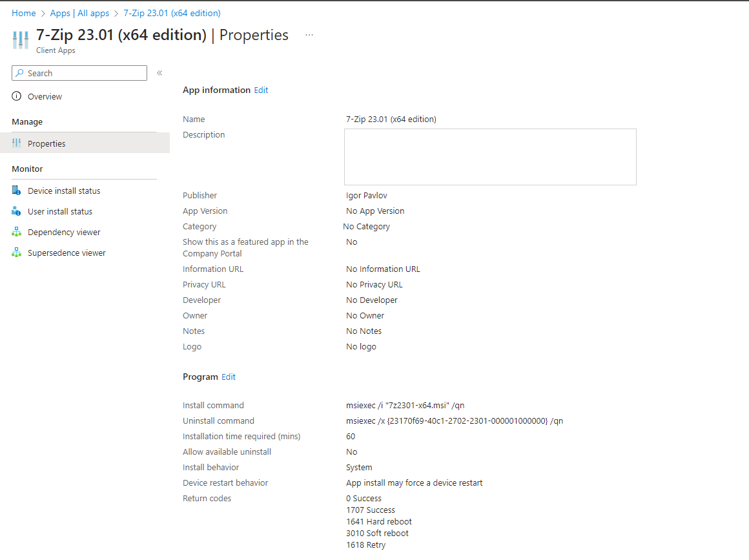Collapse the sidebar with double chevron
Image resolution: width=749 pixels, height=560 pixels.
tap(159, 73)
